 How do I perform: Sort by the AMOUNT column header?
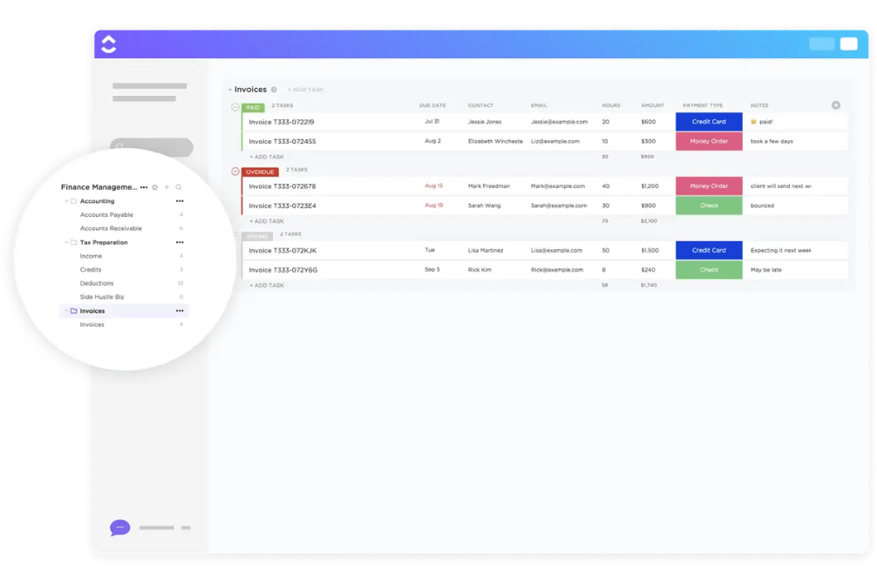coord(652,105)
